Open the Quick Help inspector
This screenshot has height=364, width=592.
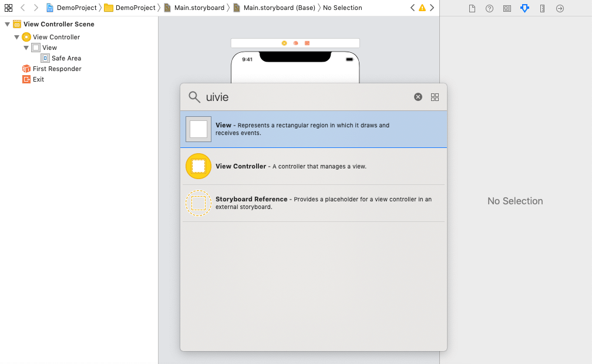tap(489, 8)
